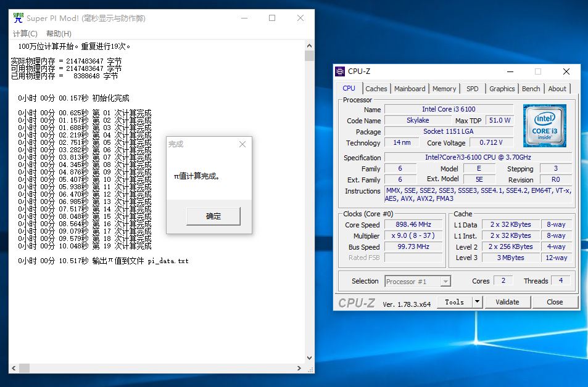Click the Validate button
Image resolution: width=588 pixels, height=387 pixels.
click(x=507, y=302)
